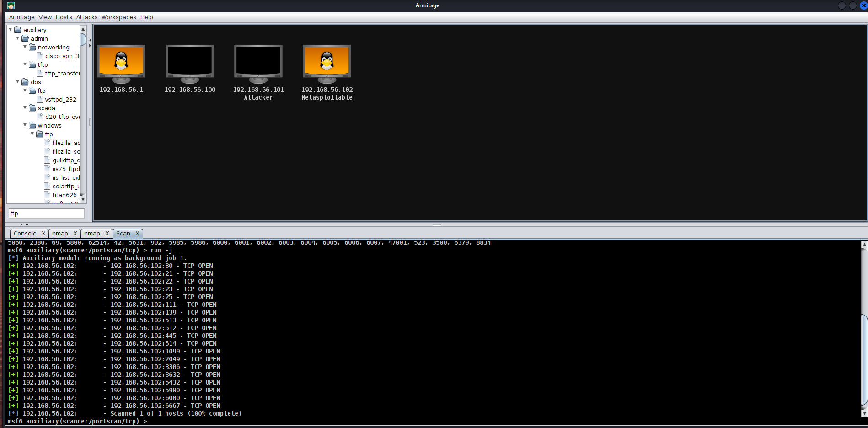Screen dimensions: 868x428
Task: Open the Help menu
Action: (x=146, y=17)
